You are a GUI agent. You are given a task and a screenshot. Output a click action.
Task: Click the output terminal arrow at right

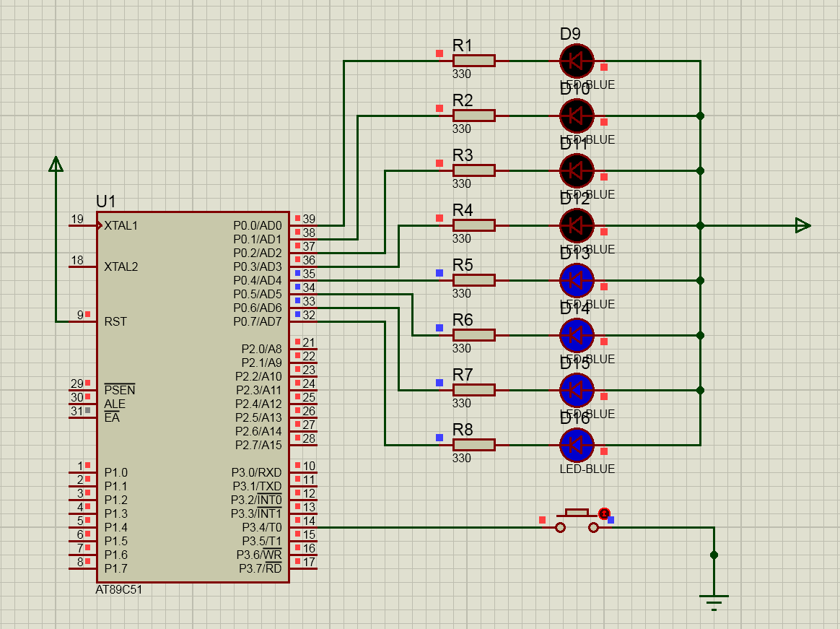coord(802,225)
